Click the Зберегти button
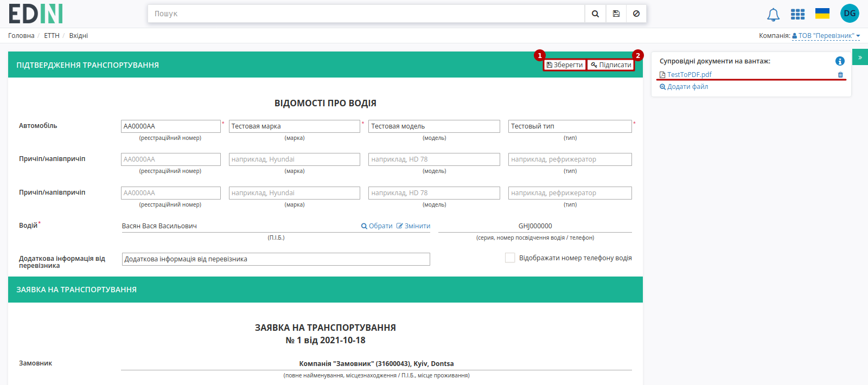 (x=565, y=65)
